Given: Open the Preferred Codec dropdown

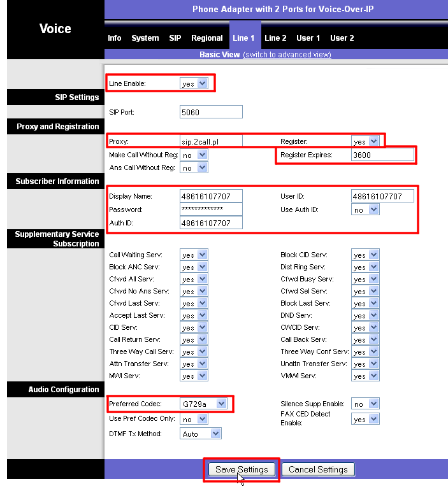Looking at the screenshot, I should pyautogui.click(x=203, y=404).
